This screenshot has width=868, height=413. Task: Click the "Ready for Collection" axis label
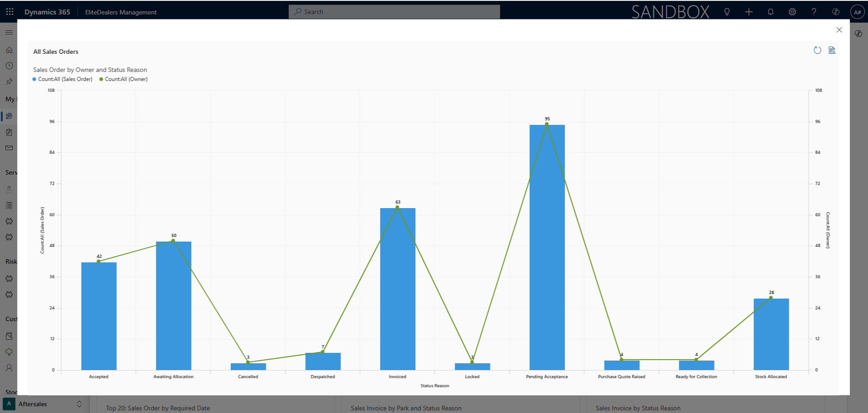click(x=696, y=377)
